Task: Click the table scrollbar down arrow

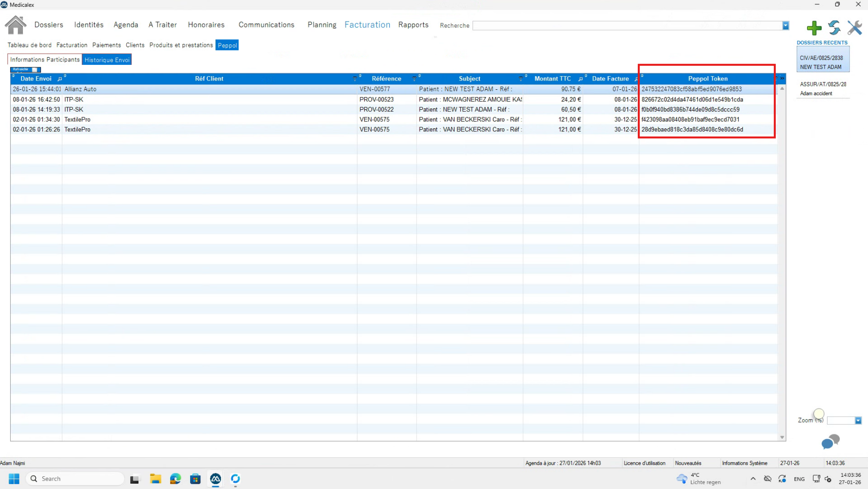Action: pos(782,437)
